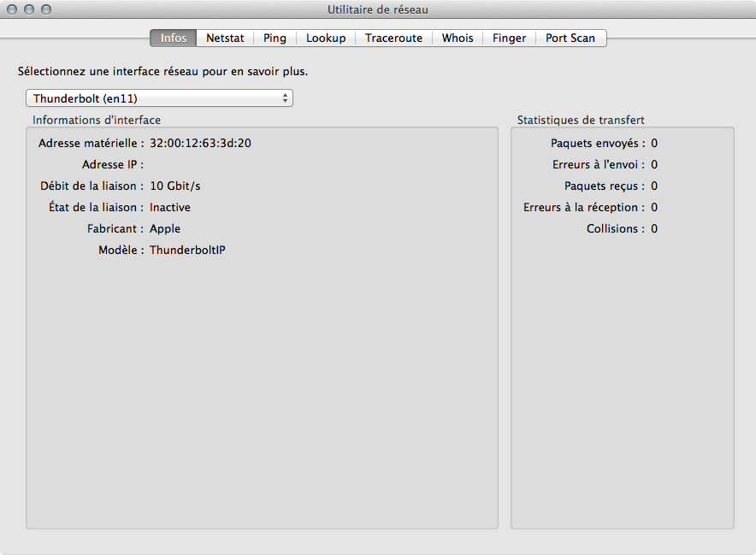Click the Paquets envoyés count
The image size is (756, 555).
(x=654, y=143)
